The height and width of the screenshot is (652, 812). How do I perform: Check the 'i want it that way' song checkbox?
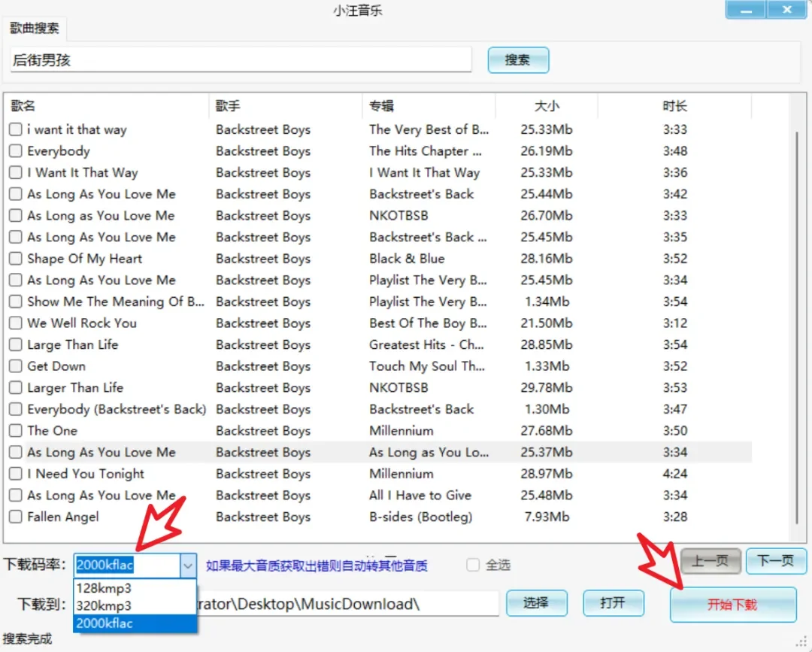[x=16, y=129]
